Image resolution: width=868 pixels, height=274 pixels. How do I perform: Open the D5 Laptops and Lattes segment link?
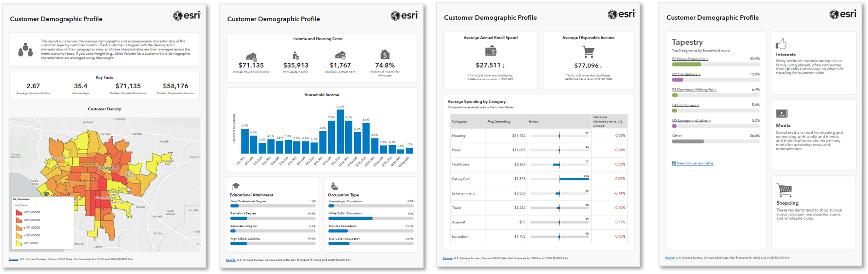(691, 120)
